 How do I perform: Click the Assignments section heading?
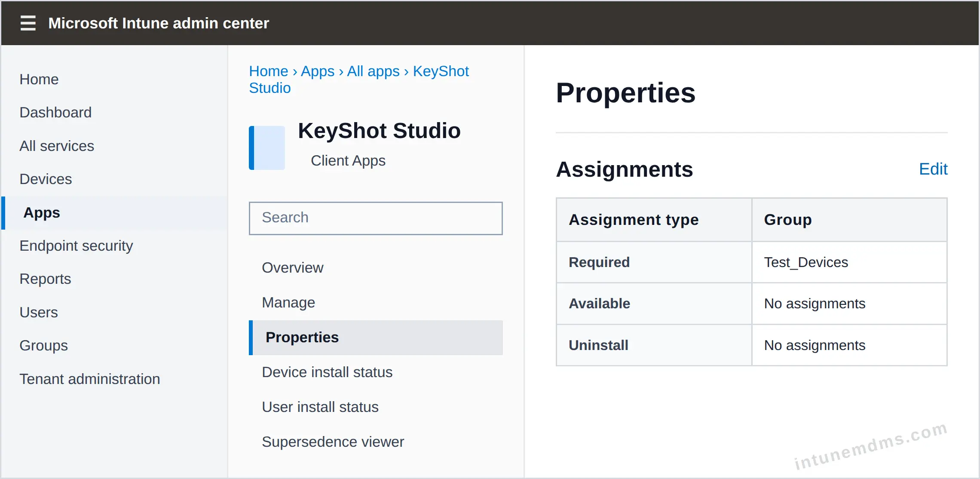(x=624, y=169)
